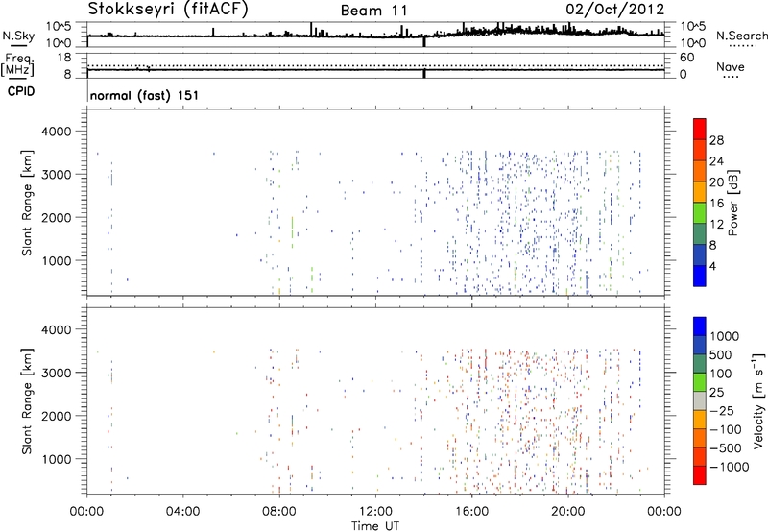Select the 'normal (fast) 151' text

point(145,95)
